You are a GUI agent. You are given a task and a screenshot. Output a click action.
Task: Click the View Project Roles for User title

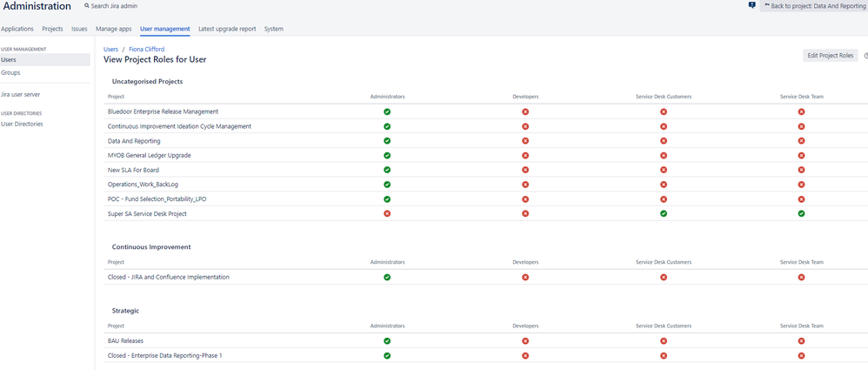pos(155,59)
